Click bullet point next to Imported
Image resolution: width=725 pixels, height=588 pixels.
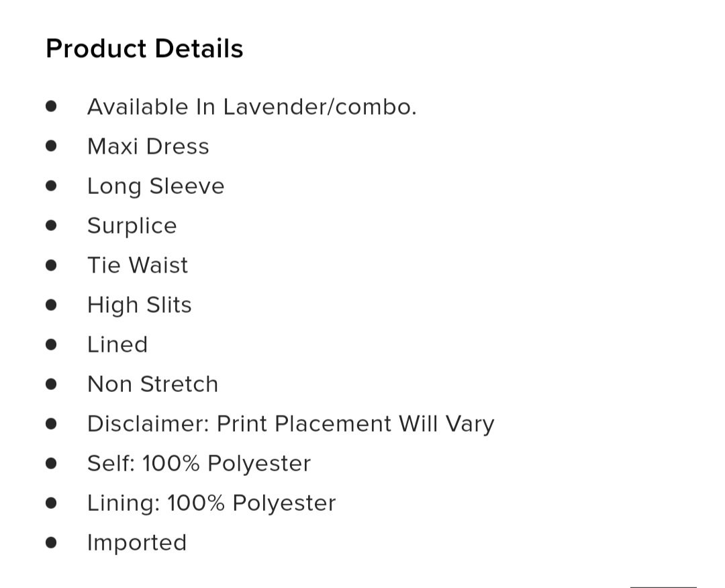(x=51, y=543)
